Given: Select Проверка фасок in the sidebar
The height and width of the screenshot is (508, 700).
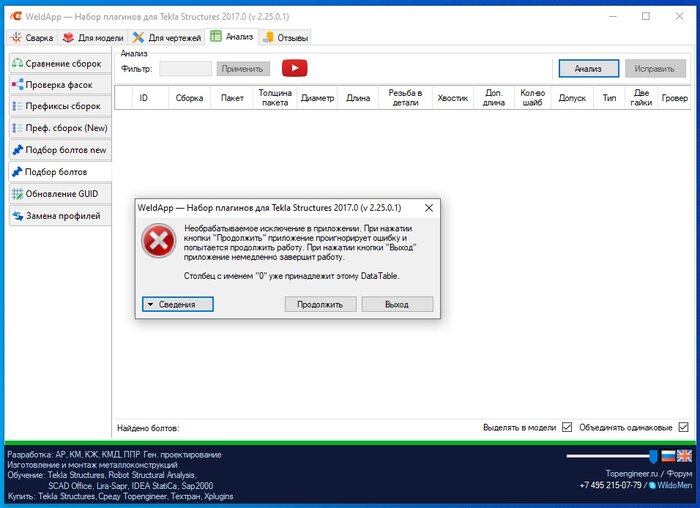Looking at the screenshot, I should (x=60, y=85).
